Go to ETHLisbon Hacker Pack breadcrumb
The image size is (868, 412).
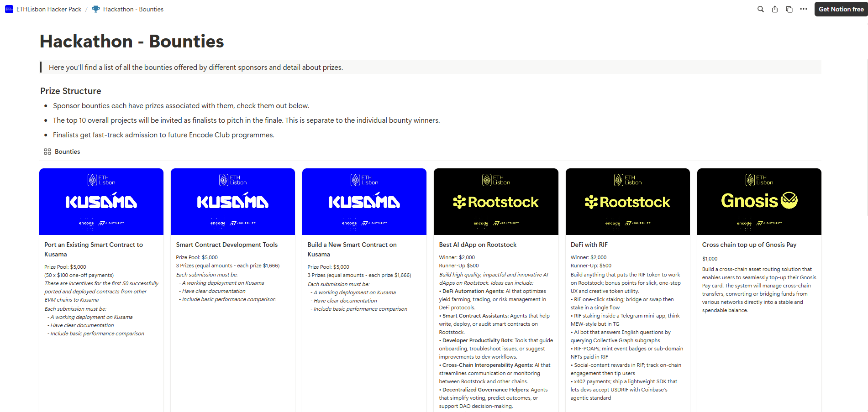49,9
